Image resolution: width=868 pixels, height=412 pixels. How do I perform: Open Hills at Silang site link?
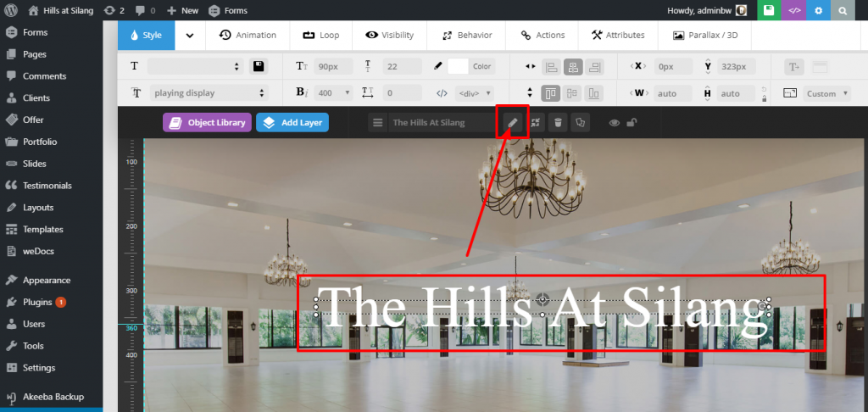pyautogui.click(x=61, y=10)
